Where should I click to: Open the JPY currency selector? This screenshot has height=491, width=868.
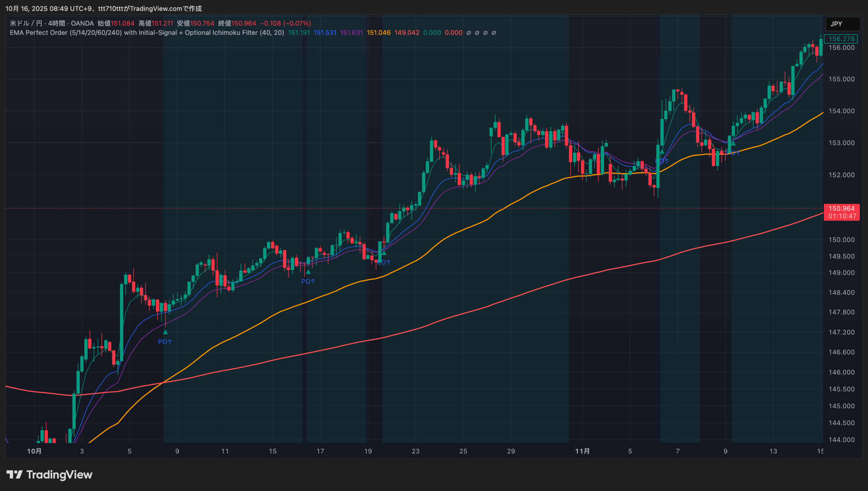842,24
